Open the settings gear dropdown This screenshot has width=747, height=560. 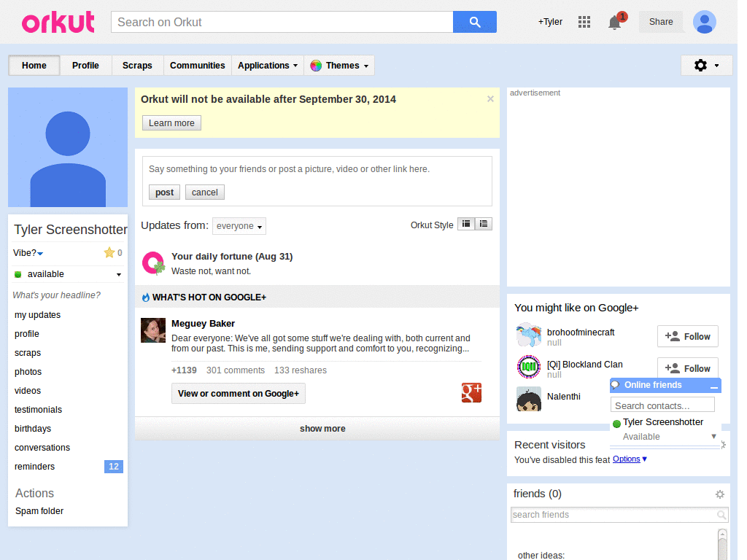click(x=706, y=65)
